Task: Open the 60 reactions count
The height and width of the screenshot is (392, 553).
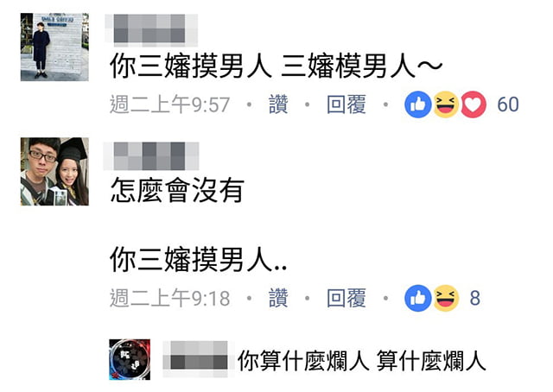Action: coord(508,104)
